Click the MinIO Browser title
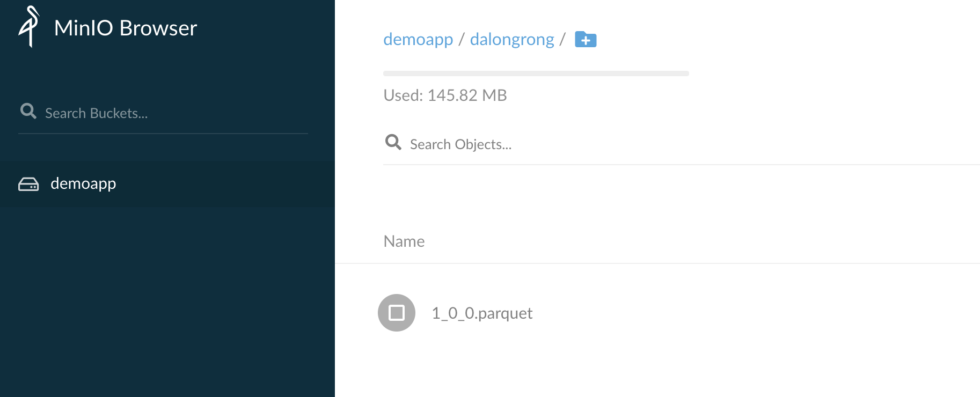Viewport: 980px width, 397px height. point(126,28)
